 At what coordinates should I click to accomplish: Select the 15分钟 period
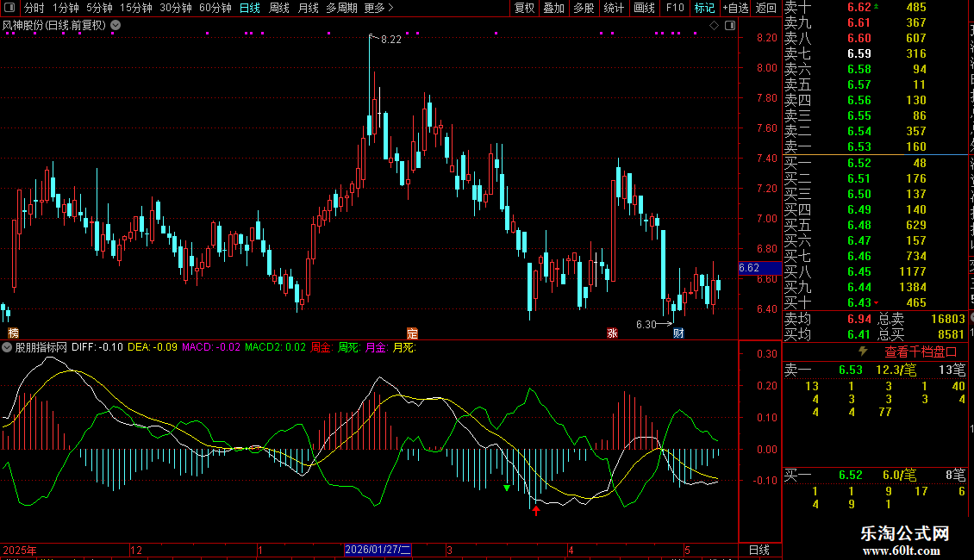coord(136,8)
